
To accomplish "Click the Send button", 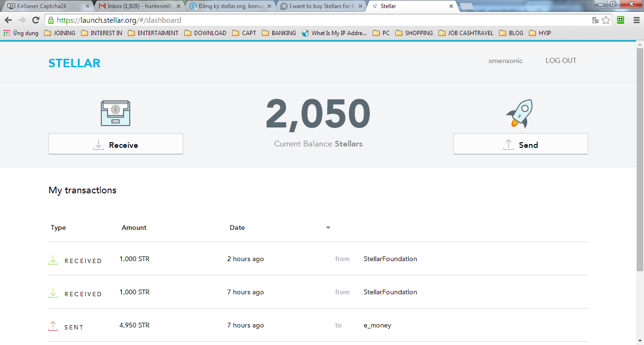I will click(520, 144).
